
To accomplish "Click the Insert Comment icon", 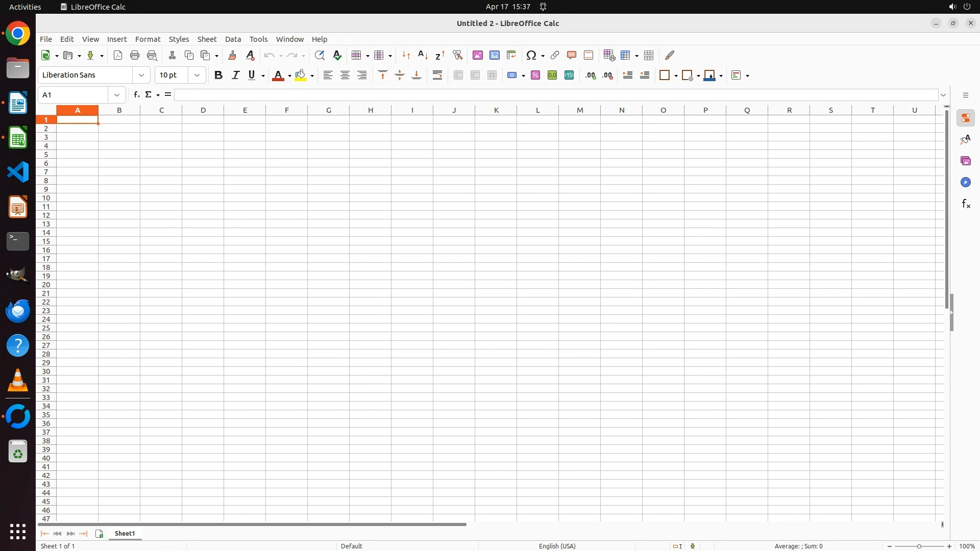I will (x=571, y=55).
